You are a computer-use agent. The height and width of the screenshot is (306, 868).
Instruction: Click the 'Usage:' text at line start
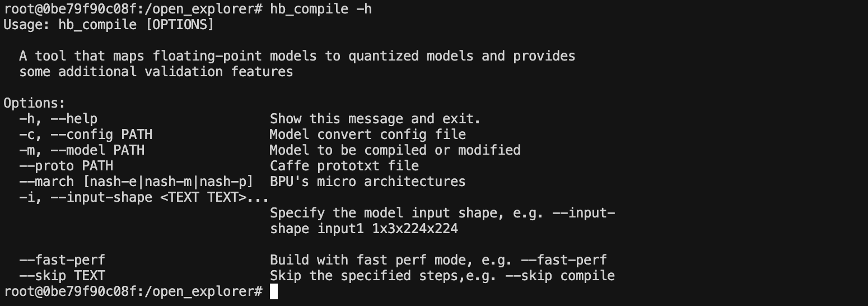[27, 25]
